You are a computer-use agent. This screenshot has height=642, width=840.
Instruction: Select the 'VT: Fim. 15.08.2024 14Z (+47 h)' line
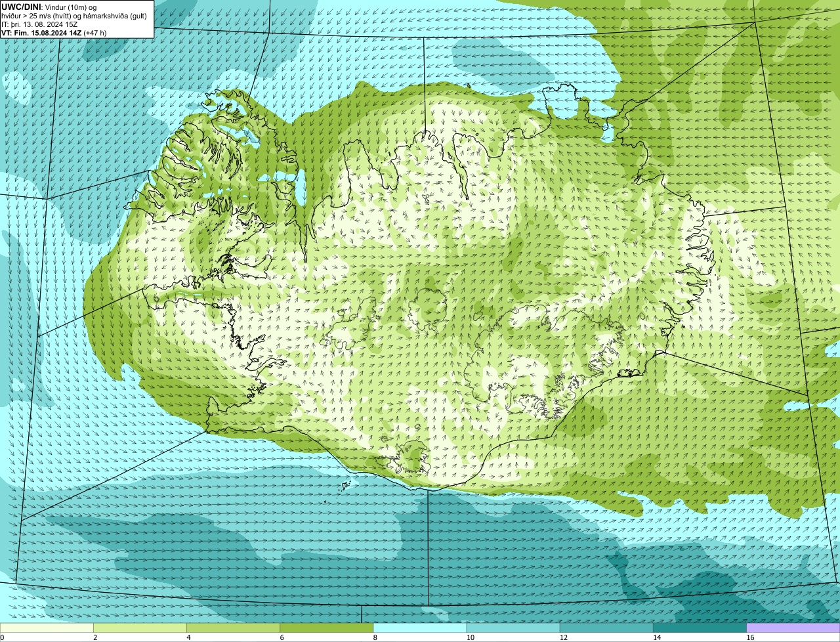(x=54, y=33)
